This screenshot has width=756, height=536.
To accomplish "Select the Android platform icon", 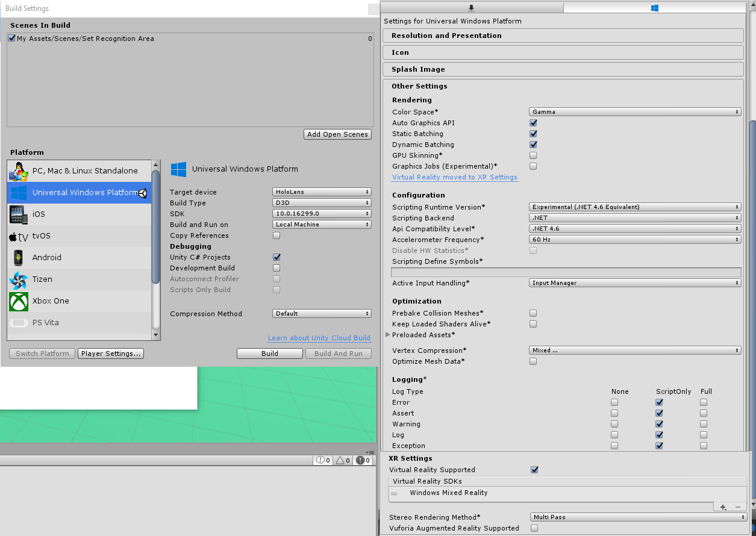I will pyautogui.click(x=18, y=257).
